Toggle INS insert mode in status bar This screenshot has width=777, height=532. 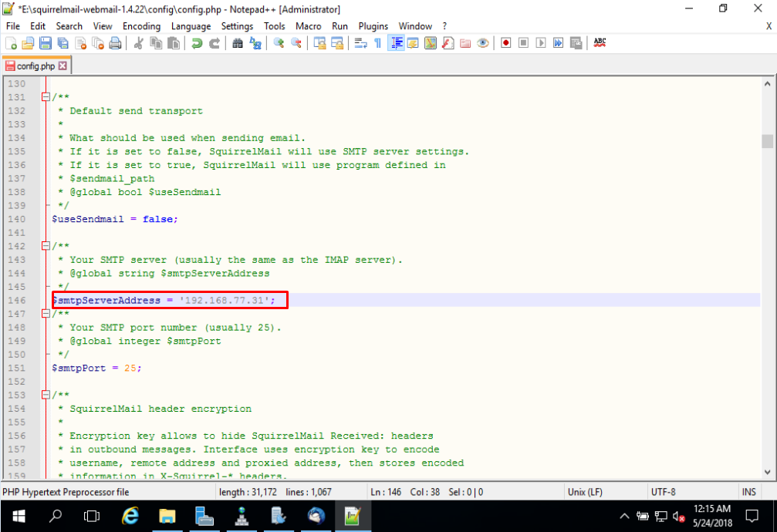(x=748, y=492)
